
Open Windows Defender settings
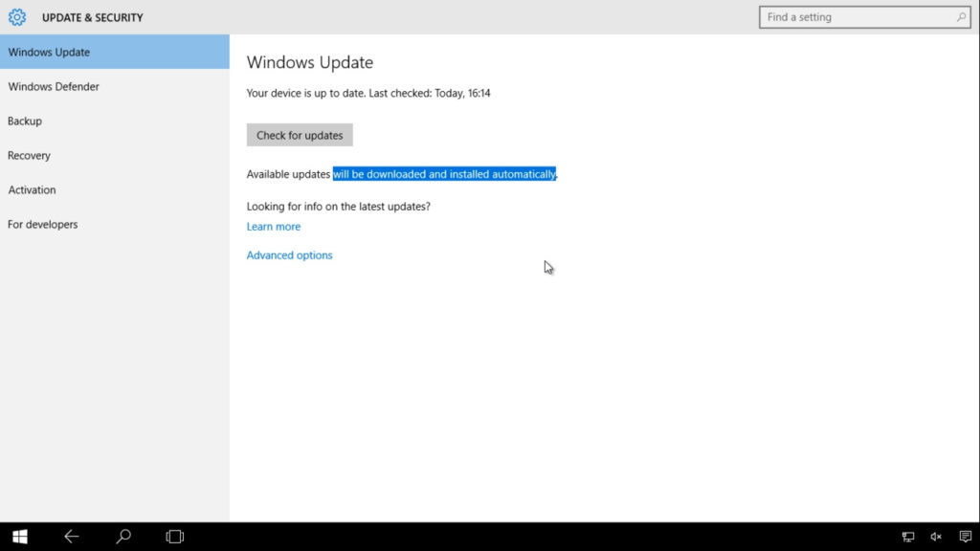click(115, 86)
